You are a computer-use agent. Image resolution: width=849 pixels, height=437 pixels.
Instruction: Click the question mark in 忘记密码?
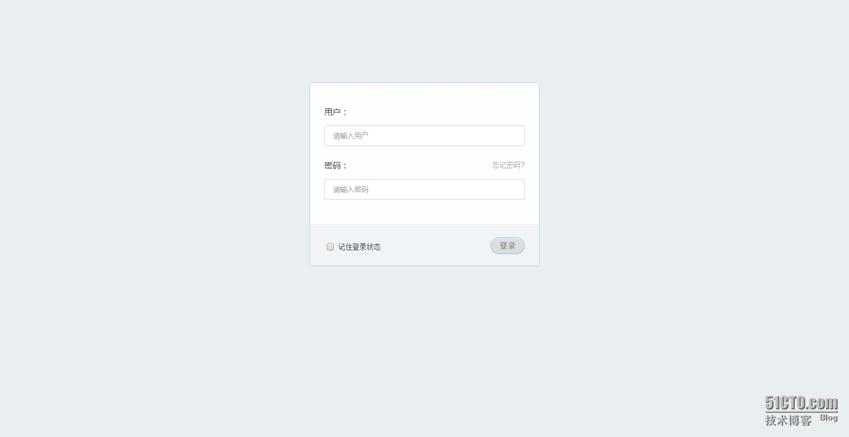click(x=523, y=165)
